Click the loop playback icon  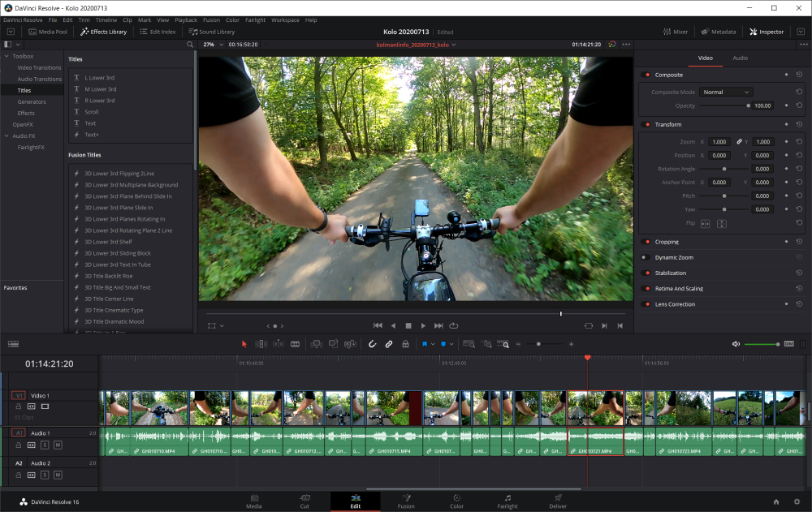[x=454, y=325]
